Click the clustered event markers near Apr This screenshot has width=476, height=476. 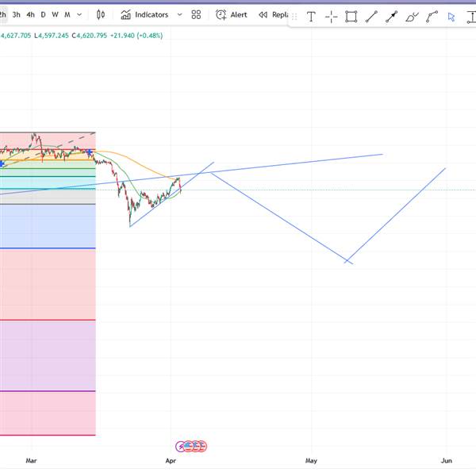(x=191, y=446)
